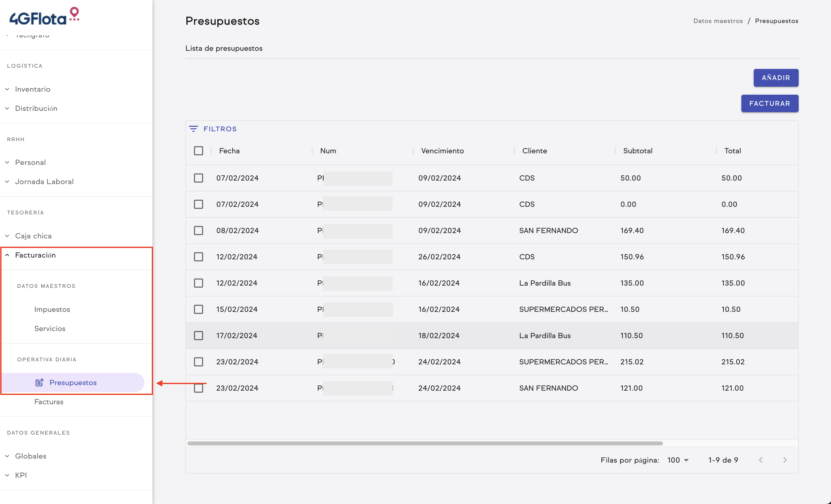Viewport: 831px width, 504px height.
Task: Expand the Inventario menu section
Action: click(x=32, y=89)
